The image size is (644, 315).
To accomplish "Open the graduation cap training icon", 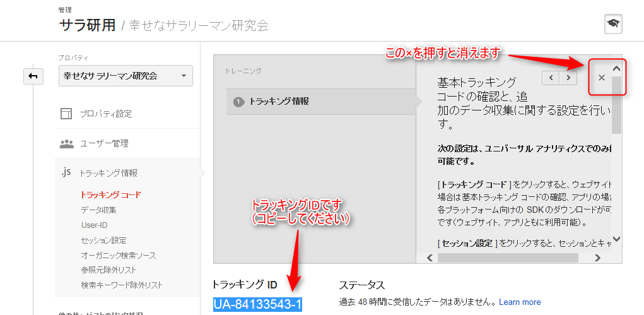I will [613, 24].
